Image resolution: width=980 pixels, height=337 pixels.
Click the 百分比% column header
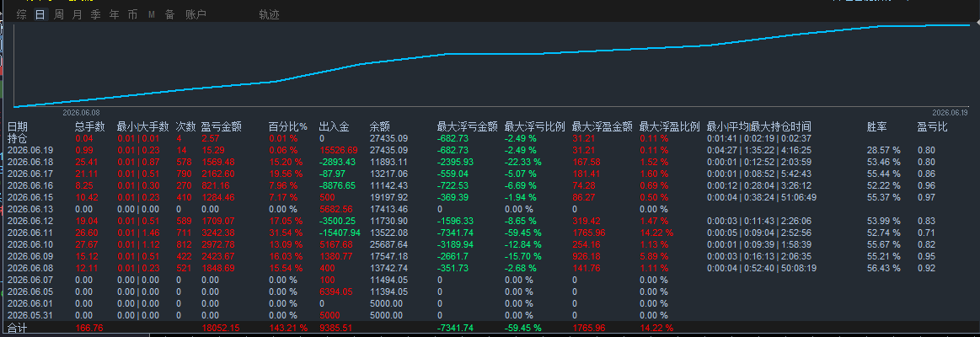pos(288,127)
